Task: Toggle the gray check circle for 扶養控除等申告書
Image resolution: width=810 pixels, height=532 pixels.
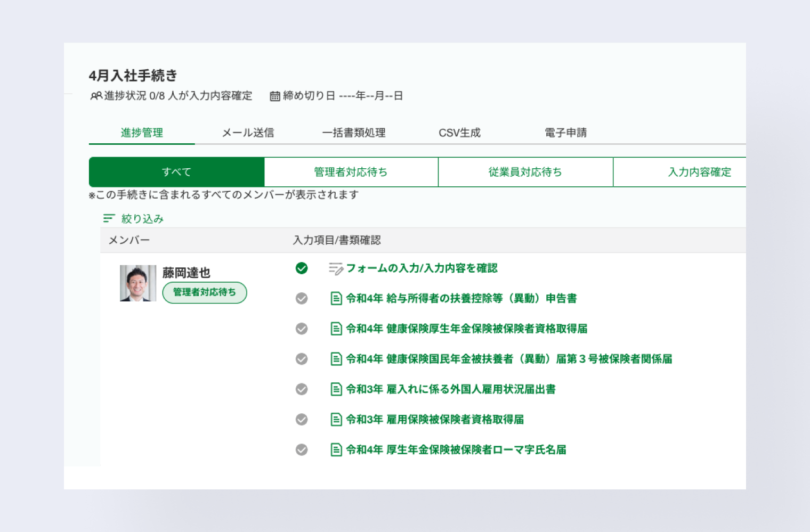Action: pyautogui.click(x=302, y=299)
